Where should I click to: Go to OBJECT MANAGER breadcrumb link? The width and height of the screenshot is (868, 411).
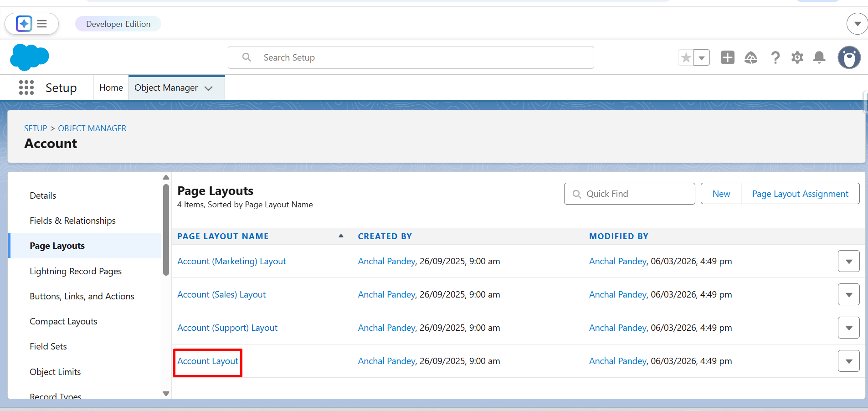(x=92, y=128)
